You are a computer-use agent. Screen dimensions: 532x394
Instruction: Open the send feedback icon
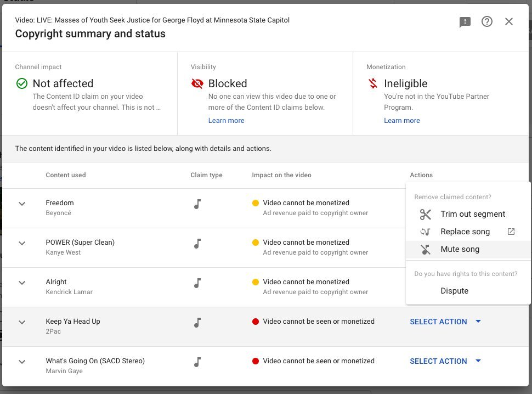click(465, 22)
